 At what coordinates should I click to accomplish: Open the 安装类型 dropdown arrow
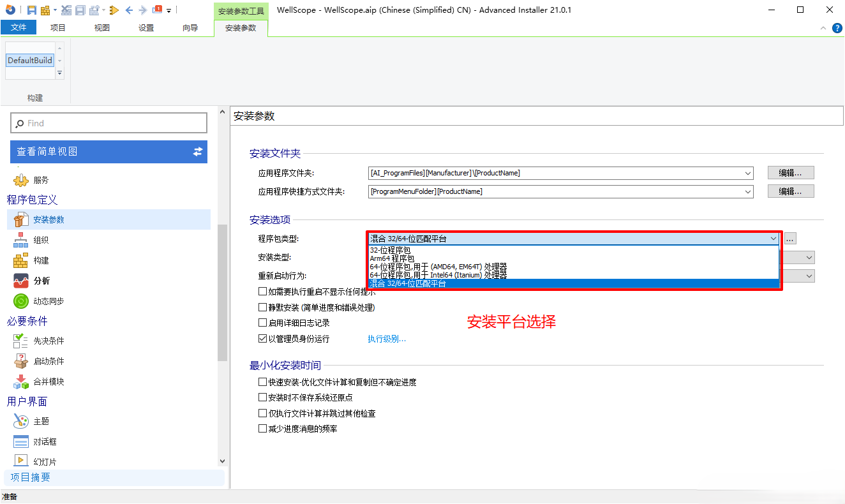pos(809,257)
